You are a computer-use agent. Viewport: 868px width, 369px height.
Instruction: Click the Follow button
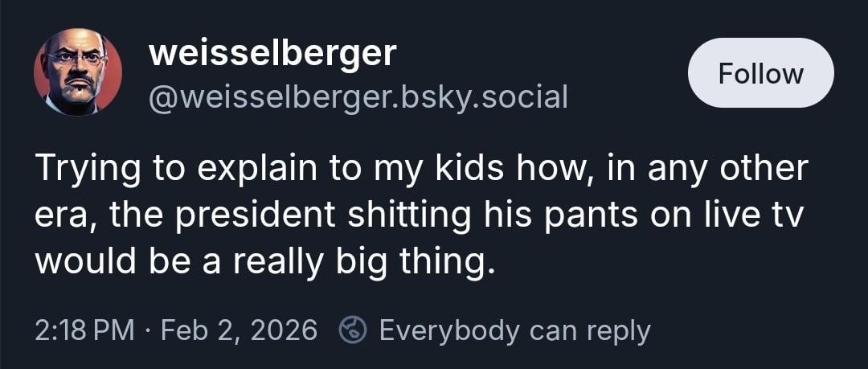[760, 73]
